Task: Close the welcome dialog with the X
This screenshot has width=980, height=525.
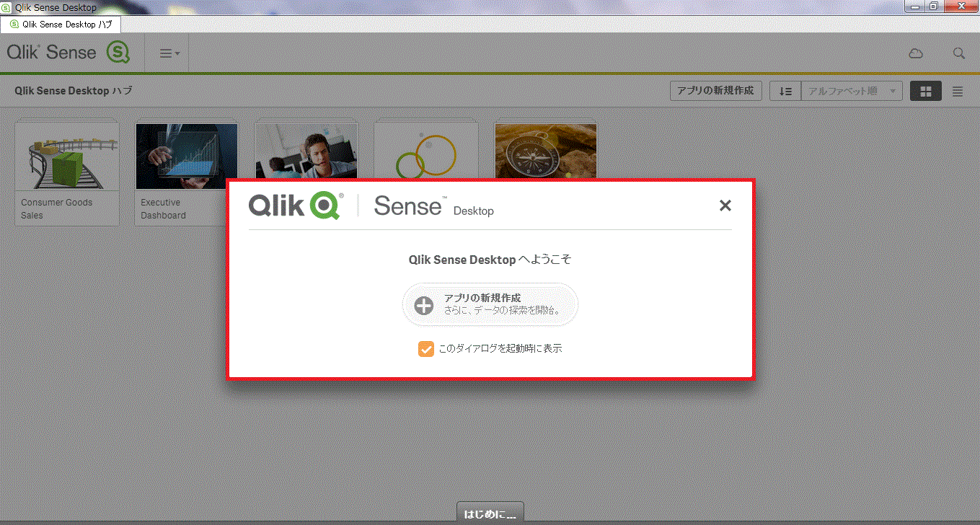Action: tap(725, 206)
